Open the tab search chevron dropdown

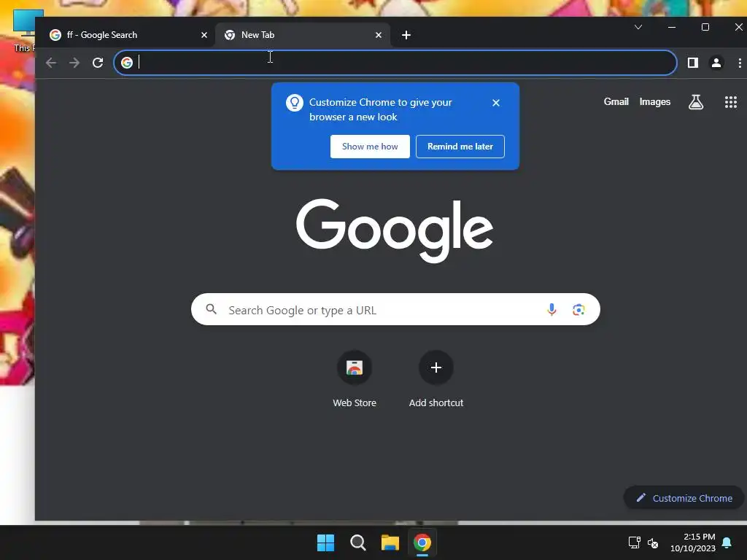coord(638,27)
